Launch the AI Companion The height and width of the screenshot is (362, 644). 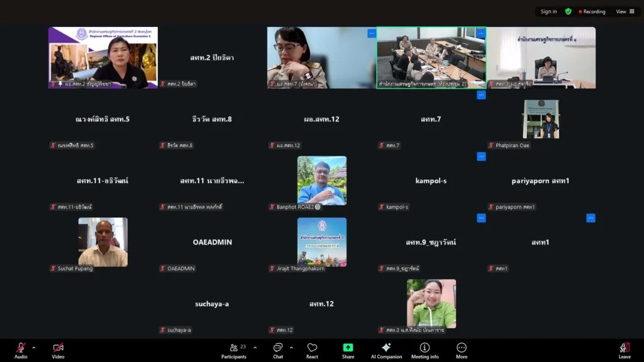point(386,349)
